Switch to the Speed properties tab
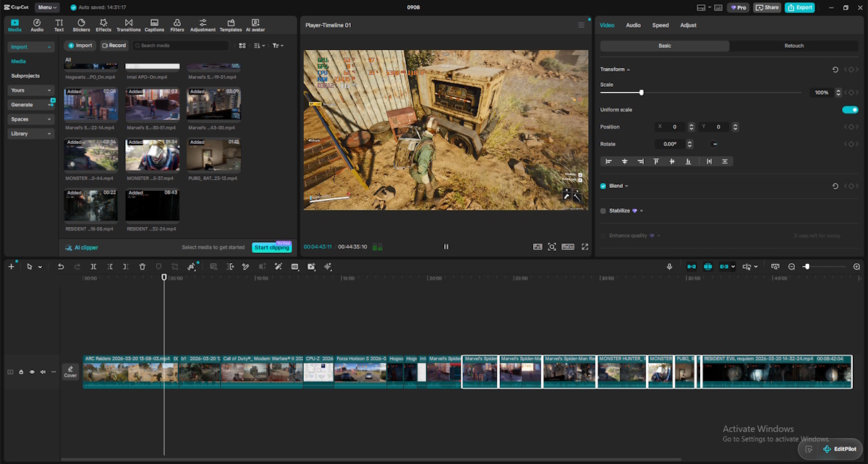The height and width of the screenshot is (464, 868). 660,25
